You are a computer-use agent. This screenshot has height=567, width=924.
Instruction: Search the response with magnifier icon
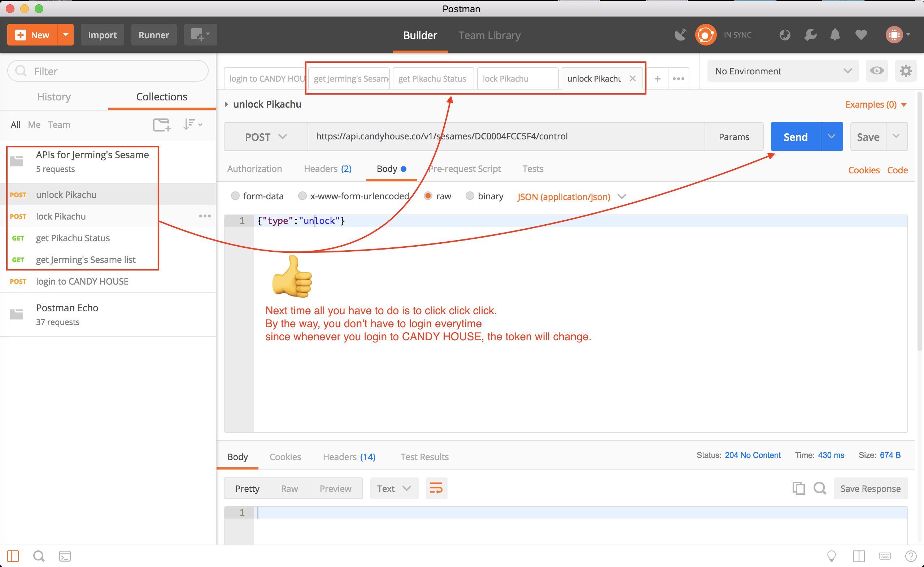pos(820,488)
